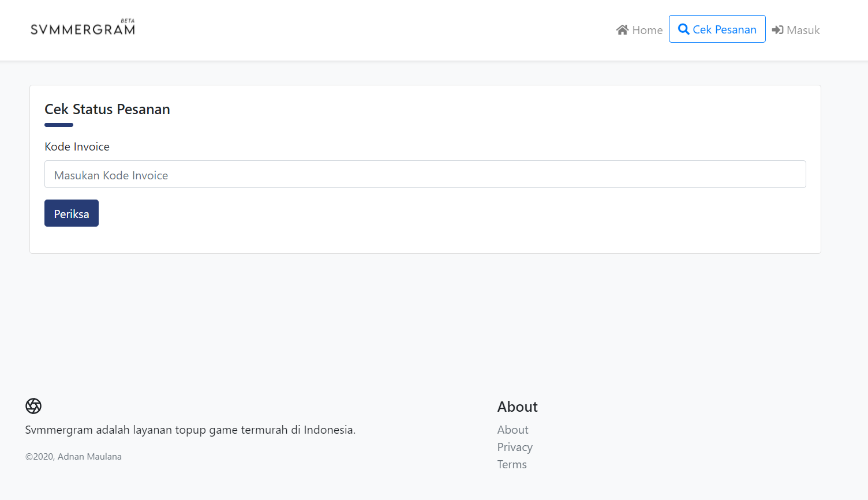Viewport: 868px width, 500px height.
Task: Open the Terms link
Action: click(511, 464)
